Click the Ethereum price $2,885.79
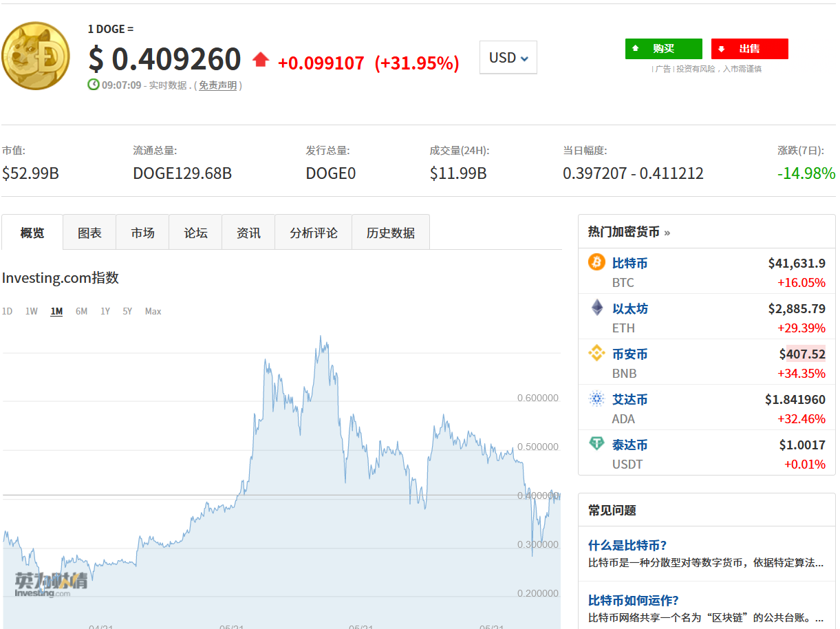The height and width of the screenshot is (629, 840). 797,308
